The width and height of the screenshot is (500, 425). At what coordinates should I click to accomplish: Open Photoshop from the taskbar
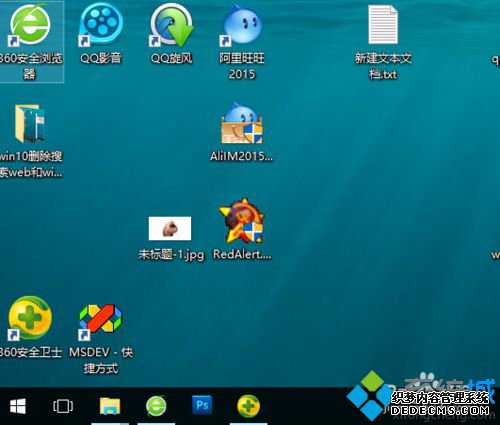pyautogui.click(x=202, y=405)
